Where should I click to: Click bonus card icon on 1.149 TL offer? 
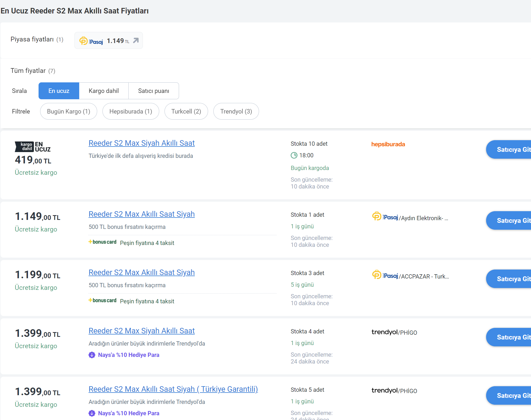click(x=102, y=242)
